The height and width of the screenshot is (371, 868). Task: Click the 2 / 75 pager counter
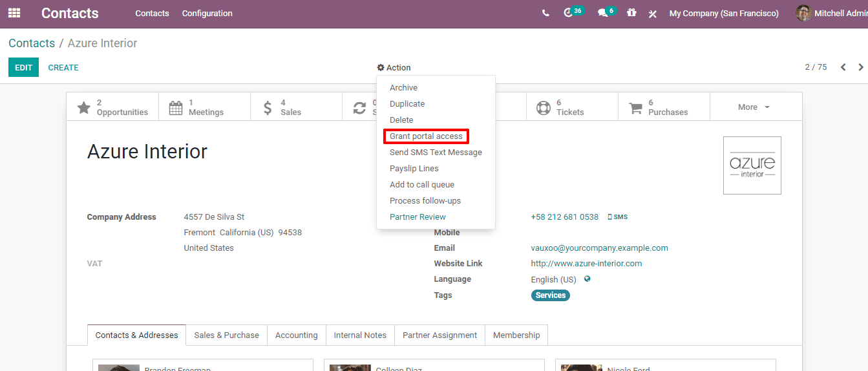tap(816, 67)
